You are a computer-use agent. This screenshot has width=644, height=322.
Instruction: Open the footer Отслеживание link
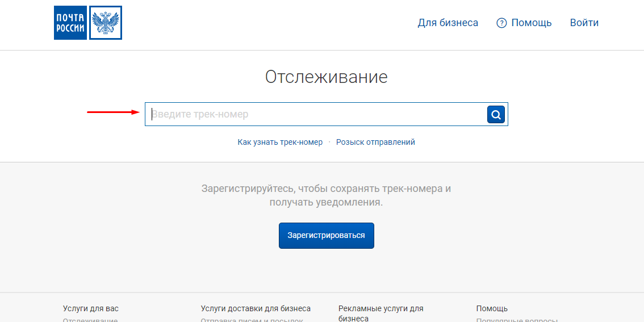pos(90,319)
